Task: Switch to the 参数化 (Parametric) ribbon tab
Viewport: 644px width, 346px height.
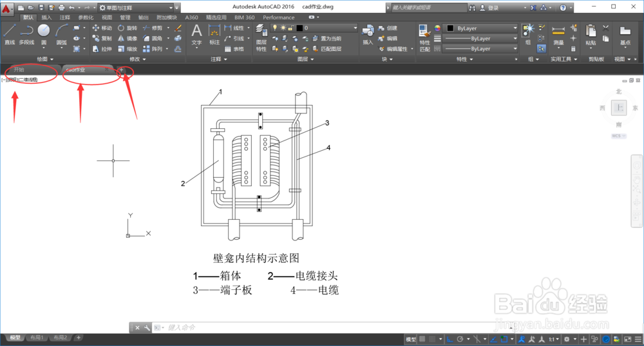Action: (86, 17)
